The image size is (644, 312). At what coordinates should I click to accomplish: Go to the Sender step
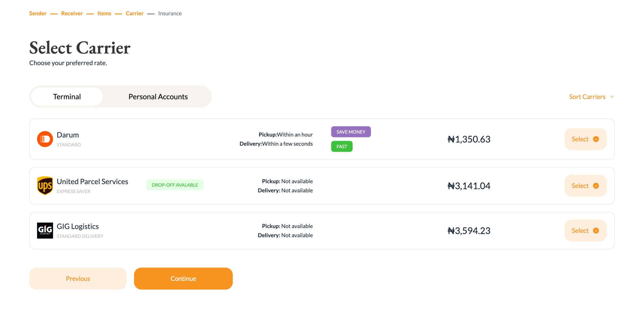coord(38,13)
